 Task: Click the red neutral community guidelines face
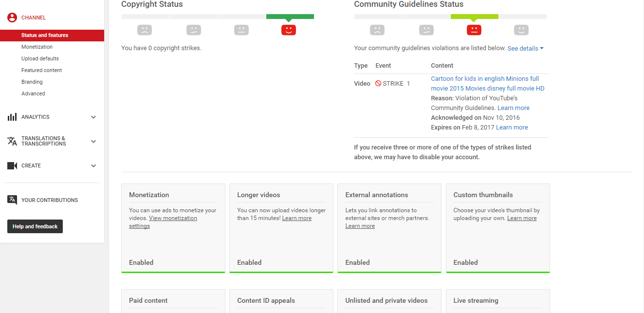[x=474, y=30]
